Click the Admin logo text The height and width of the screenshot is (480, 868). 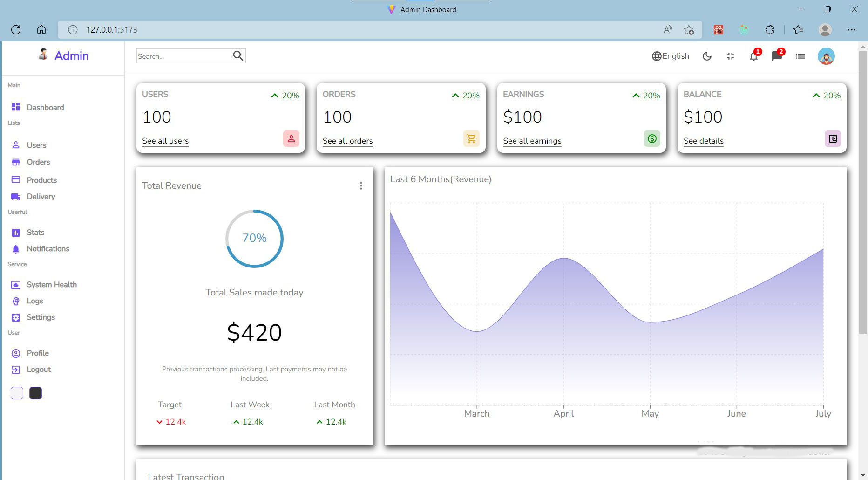click(72, 55)
